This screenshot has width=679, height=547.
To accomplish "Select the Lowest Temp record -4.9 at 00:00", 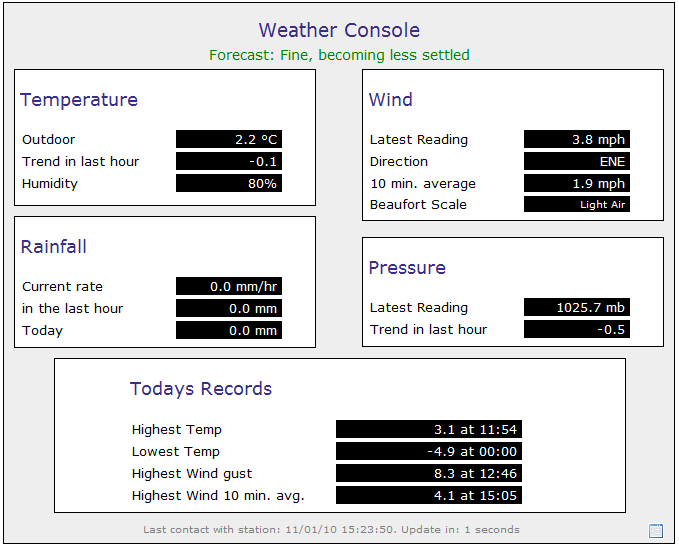I will pos(429,451).
